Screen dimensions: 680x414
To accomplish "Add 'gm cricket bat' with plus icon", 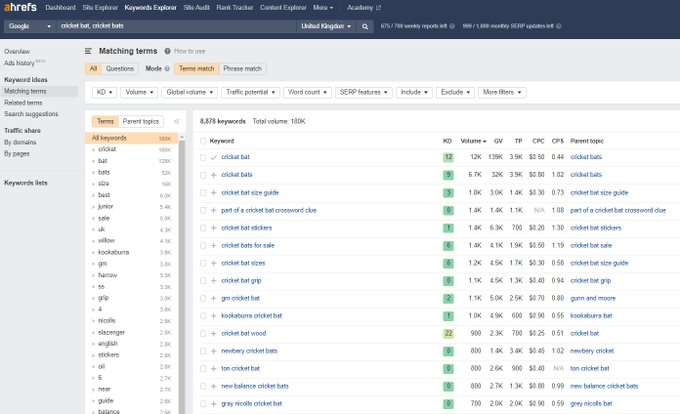I will [213, 299].
